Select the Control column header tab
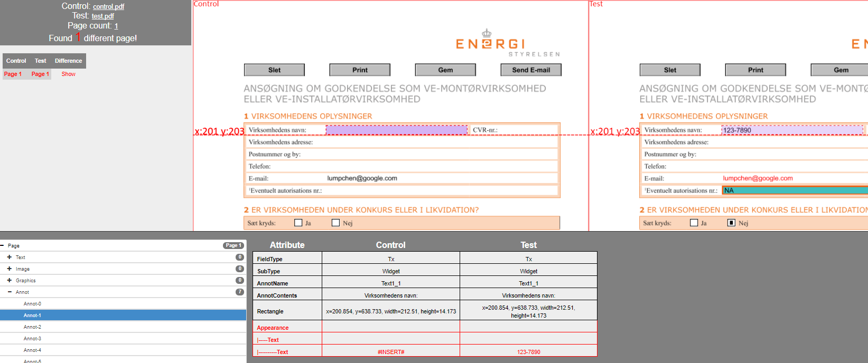 tap(16, 61)
